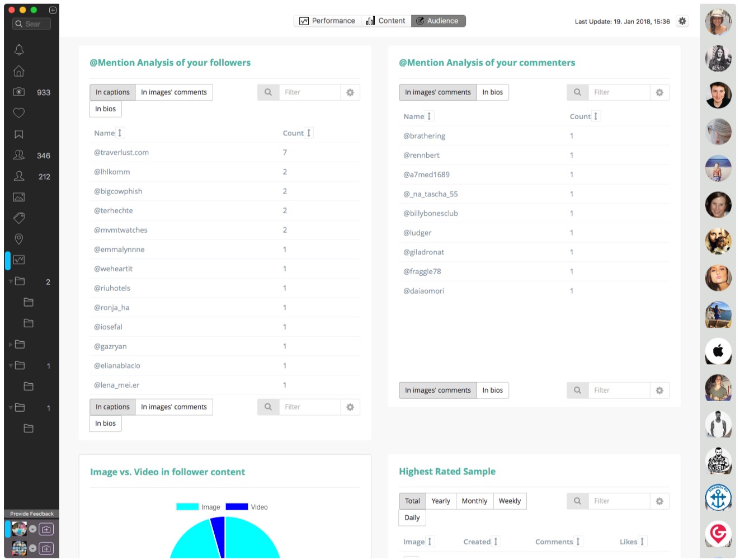Click the cyan Image legend swatch

187,507
